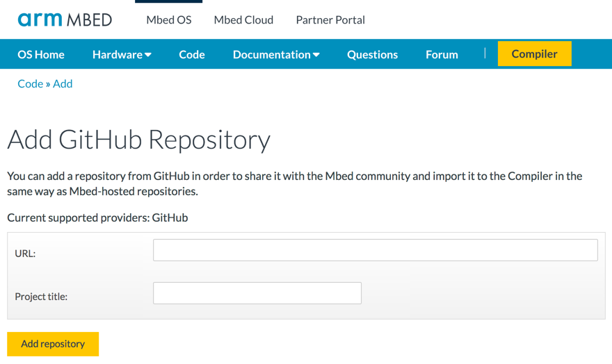Click the arm MBED logo
This screenshot has height=364, width=612.
65,19
